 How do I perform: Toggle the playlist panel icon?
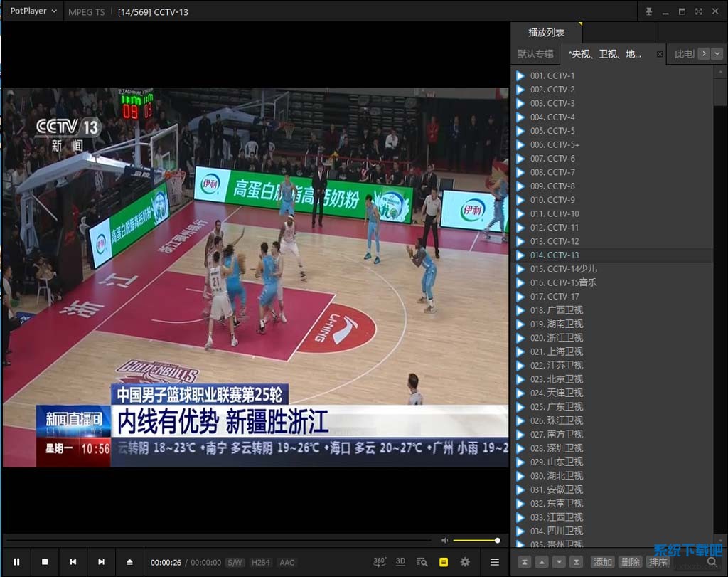[x=444, y=562]
